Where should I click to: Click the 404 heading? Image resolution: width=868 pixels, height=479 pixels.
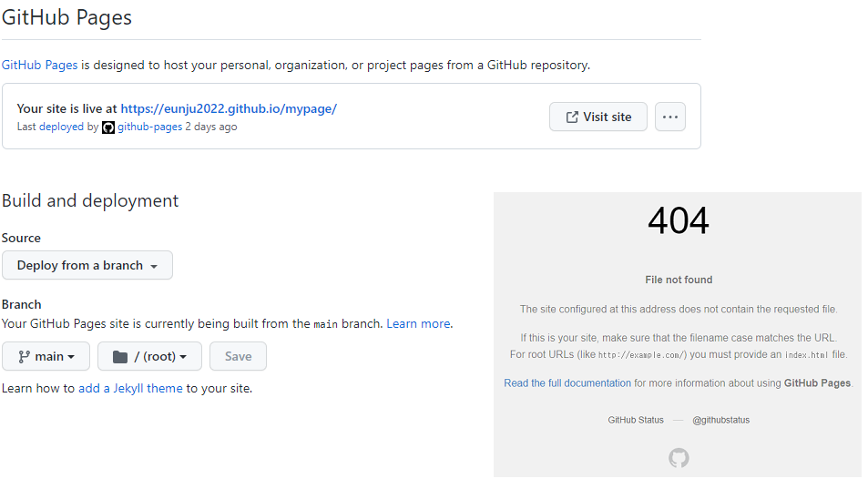(679, 220)
